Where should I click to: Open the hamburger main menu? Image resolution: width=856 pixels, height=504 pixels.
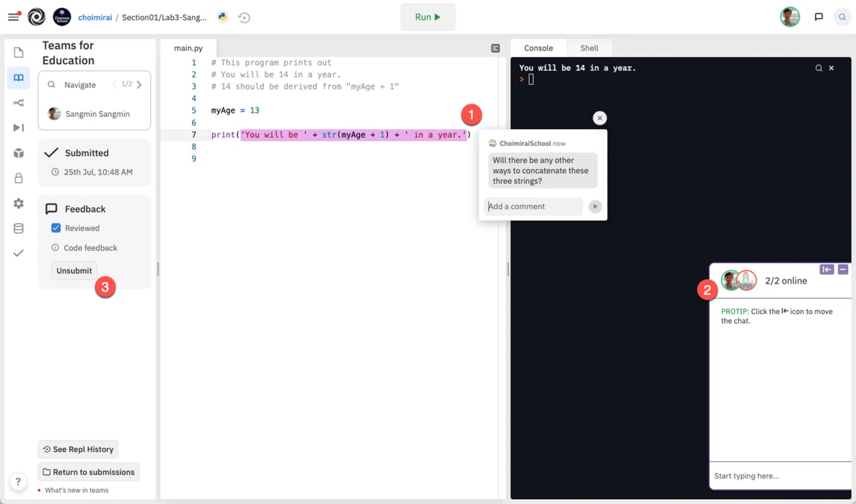14,16
